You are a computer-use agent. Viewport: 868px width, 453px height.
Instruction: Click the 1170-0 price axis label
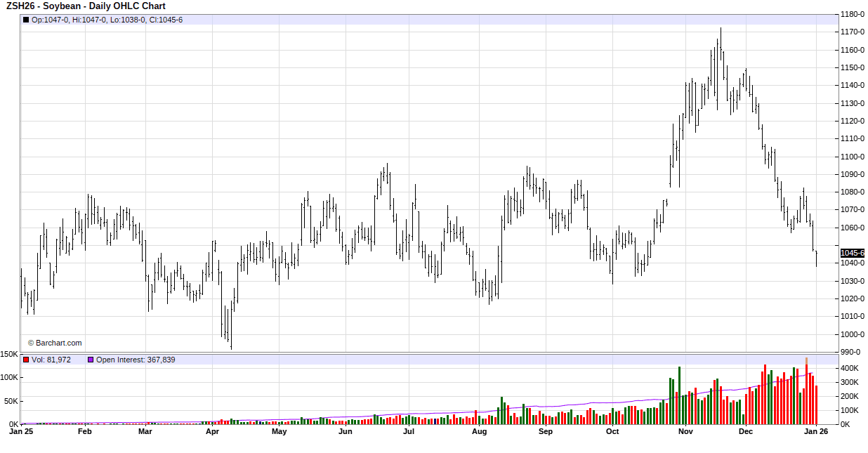coord(853,32)
